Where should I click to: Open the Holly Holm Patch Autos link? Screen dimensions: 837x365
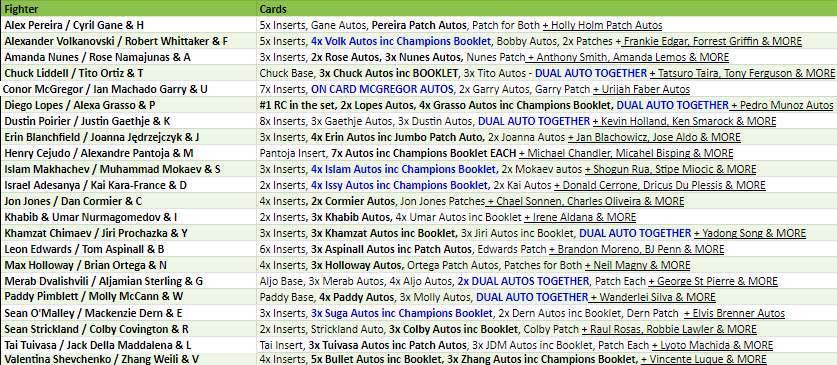tap(603, 25)
